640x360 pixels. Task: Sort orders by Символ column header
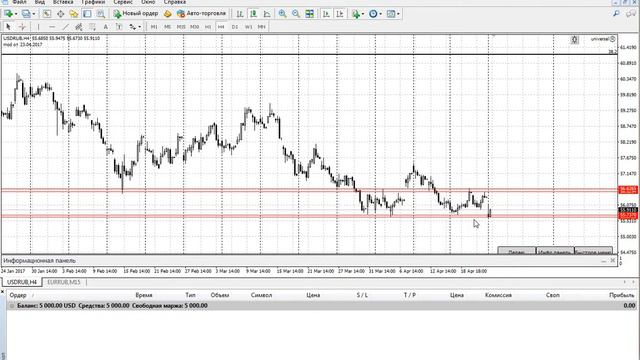[x=261, y=295]
